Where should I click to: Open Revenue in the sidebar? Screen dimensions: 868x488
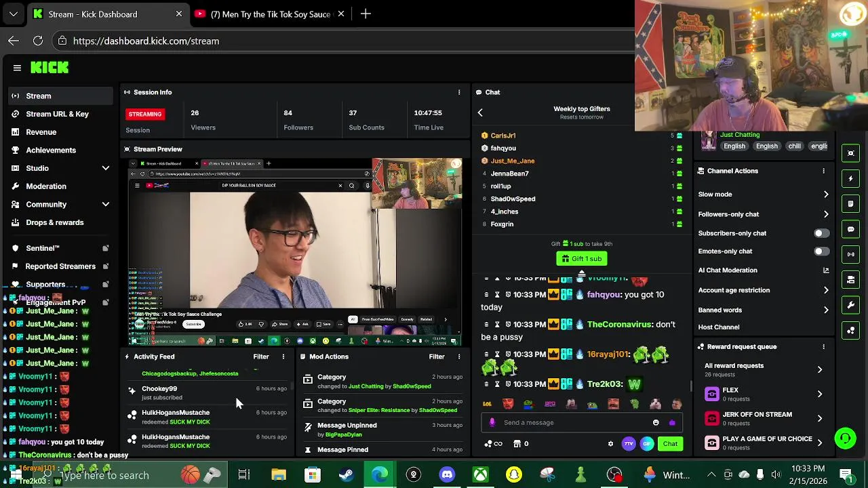click(x=41, y=132)
